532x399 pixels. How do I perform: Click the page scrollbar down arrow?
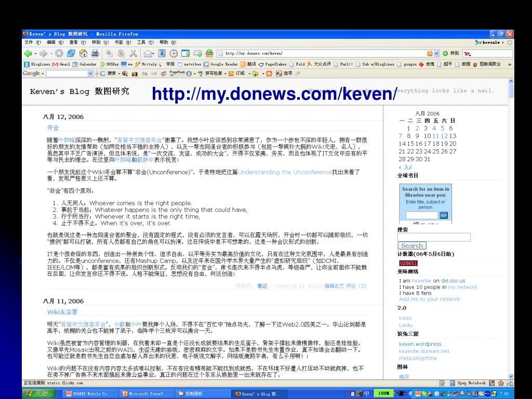coord(511,376)
